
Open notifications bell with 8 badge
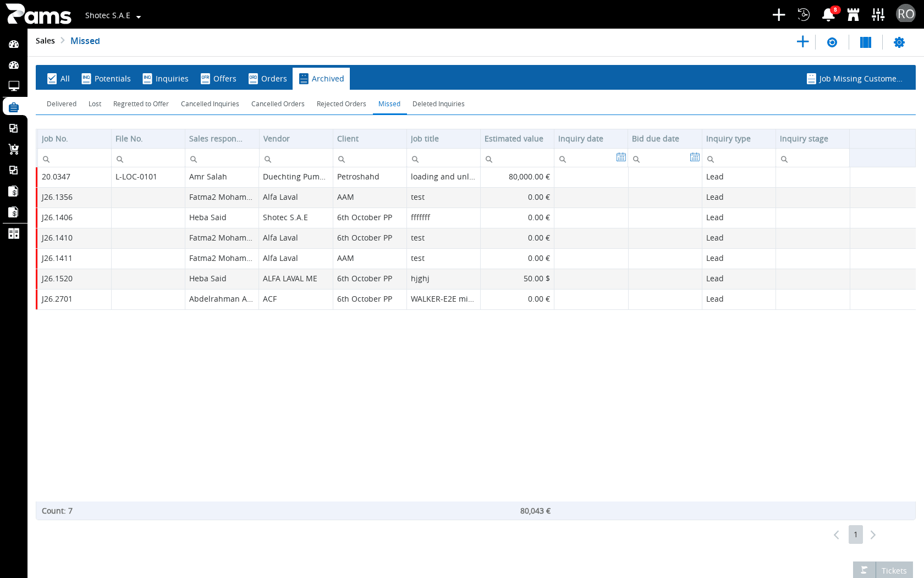828,15
